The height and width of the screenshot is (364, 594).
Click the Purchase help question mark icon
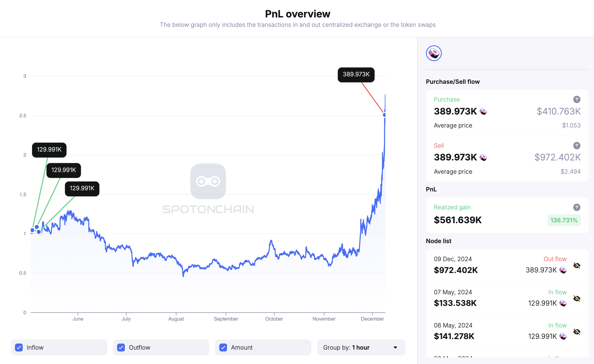coord(577,100)
